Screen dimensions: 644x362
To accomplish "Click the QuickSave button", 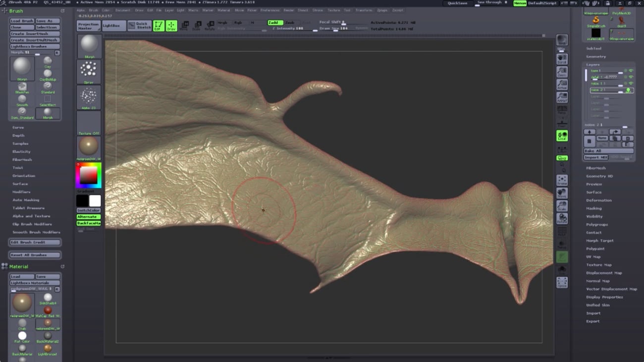I will [x=457, y=3].
